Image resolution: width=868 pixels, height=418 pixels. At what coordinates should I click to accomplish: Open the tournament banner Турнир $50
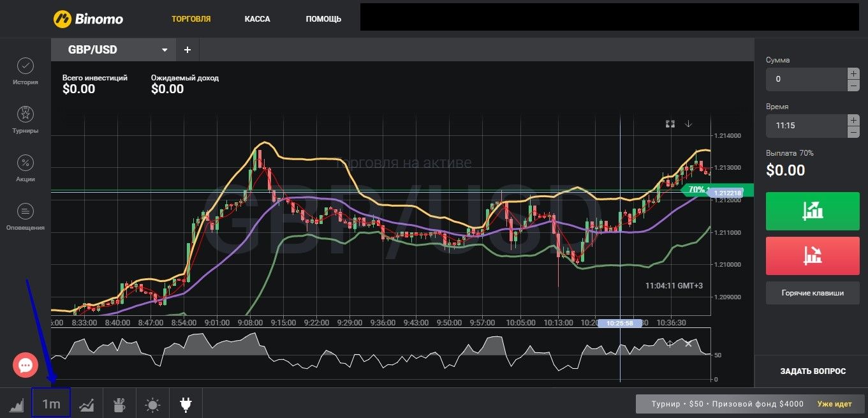point(749,404)
